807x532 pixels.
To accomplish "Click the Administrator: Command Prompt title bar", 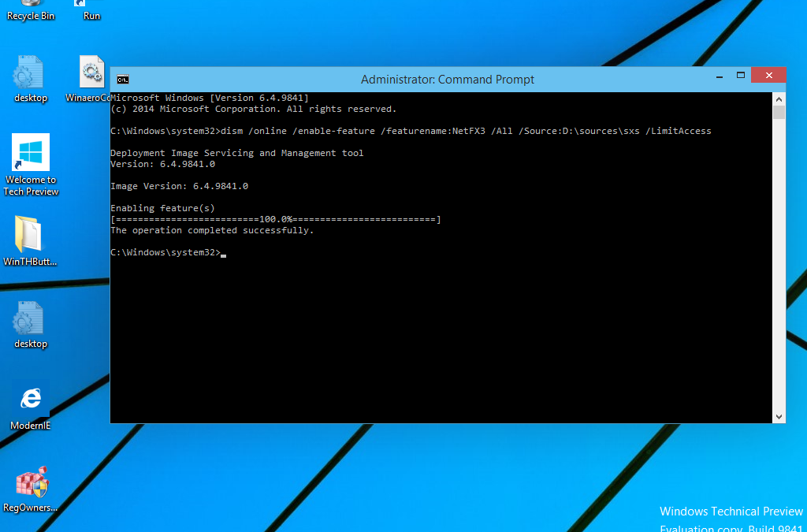I will coord(447,79).
